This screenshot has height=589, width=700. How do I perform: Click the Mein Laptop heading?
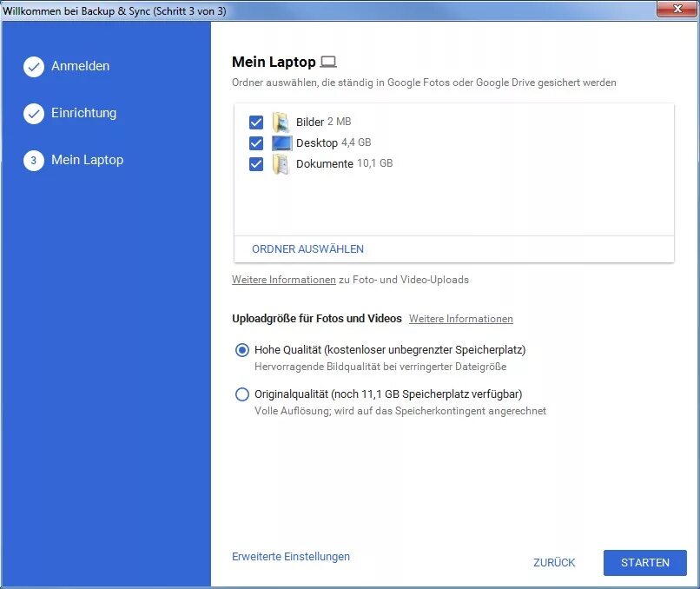[x=274, y=62]
